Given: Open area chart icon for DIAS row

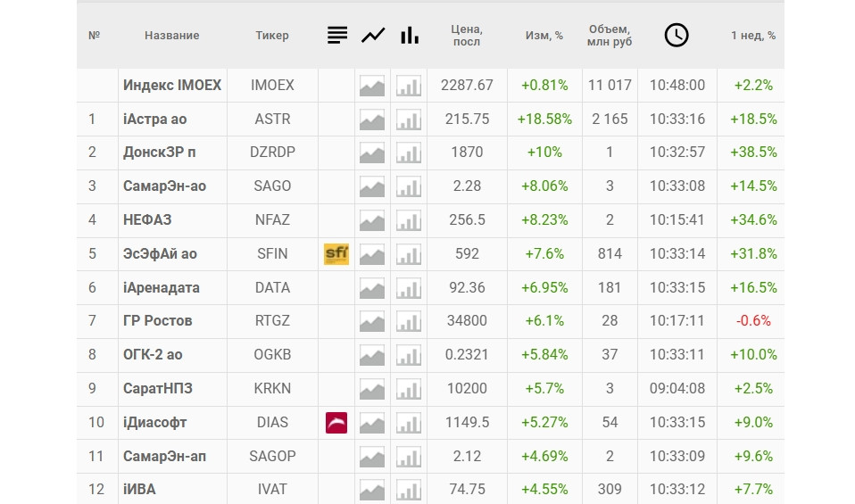Looking at the screenshot, I should (372, 423).
